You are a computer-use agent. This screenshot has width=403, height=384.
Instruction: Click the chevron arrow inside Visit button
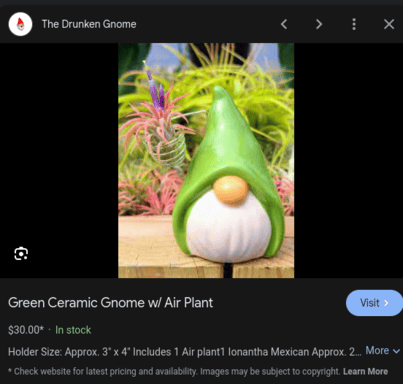pos(386,303)
